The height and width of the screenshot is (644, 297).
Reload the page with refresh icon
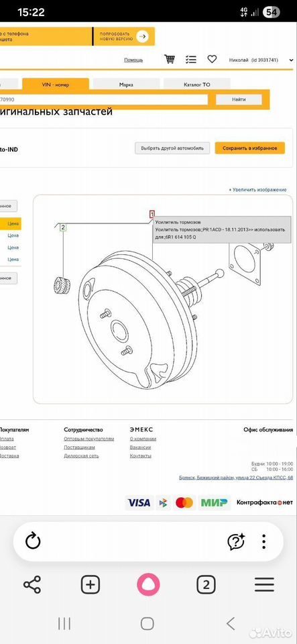click(33, 541)
